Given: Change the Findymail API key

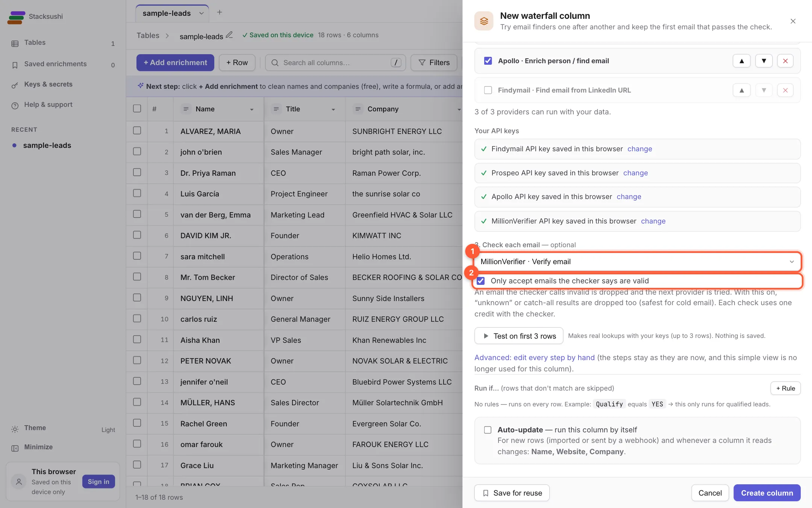Looking at the screenshot, I should click(639, 149).
